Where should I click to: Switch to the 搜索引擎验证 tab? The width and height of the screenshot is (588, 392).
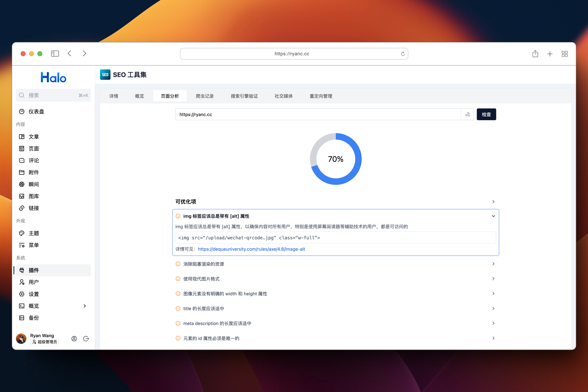click(244, 96)
